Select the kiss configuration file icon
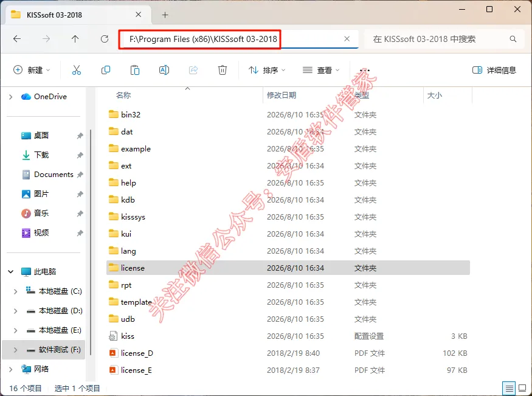This screenshot has height=396, width=532. pyautogui.click(x=113, y=336)
